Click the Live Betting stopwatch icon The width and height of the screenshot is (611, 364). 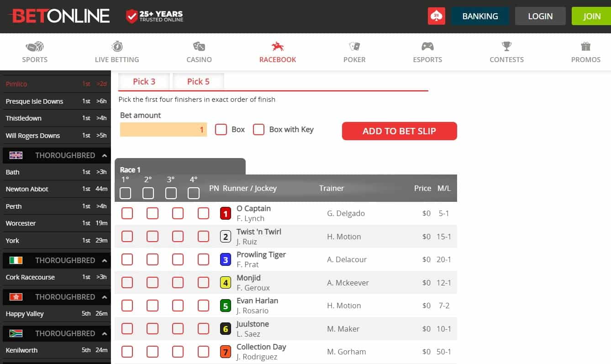[x=117, y=46]
